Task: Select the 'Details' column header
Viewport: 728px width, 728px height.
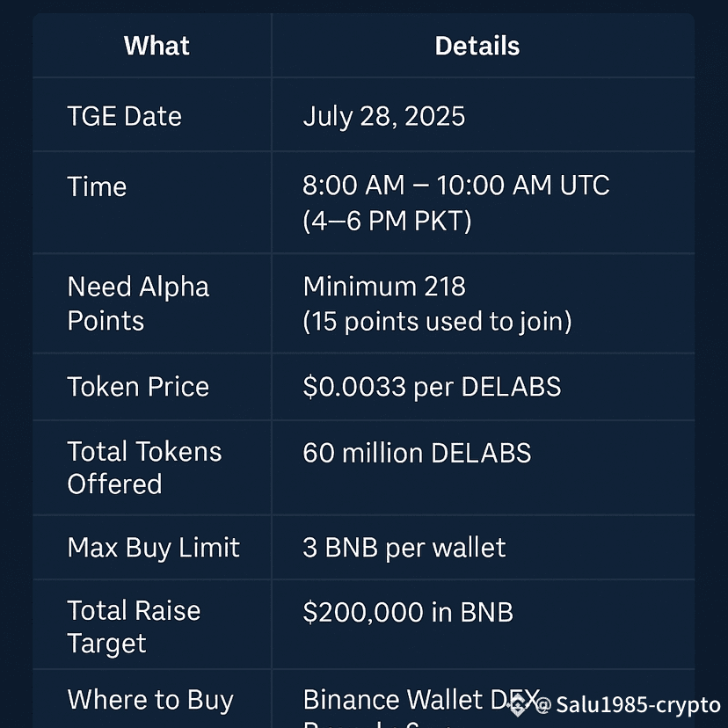Action: tap(477, 46)
